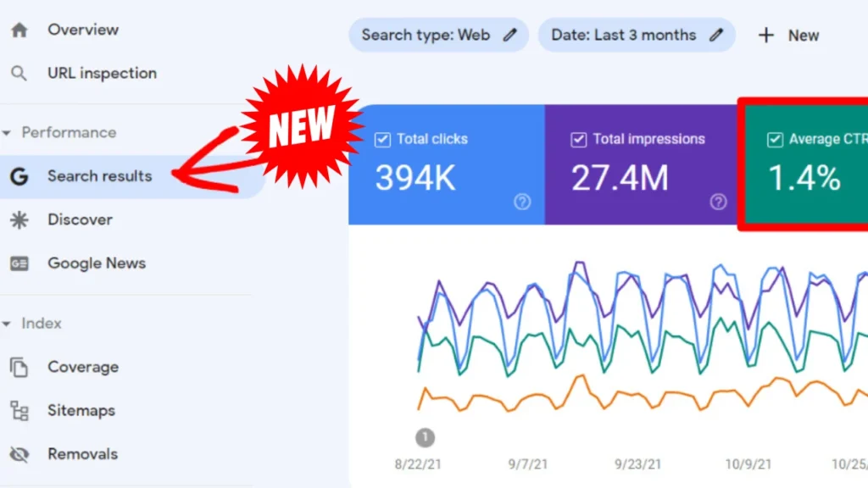Screen dimensions: 868x488
Task: Click the Discover asterisk icon
Action: click(19, 219)
